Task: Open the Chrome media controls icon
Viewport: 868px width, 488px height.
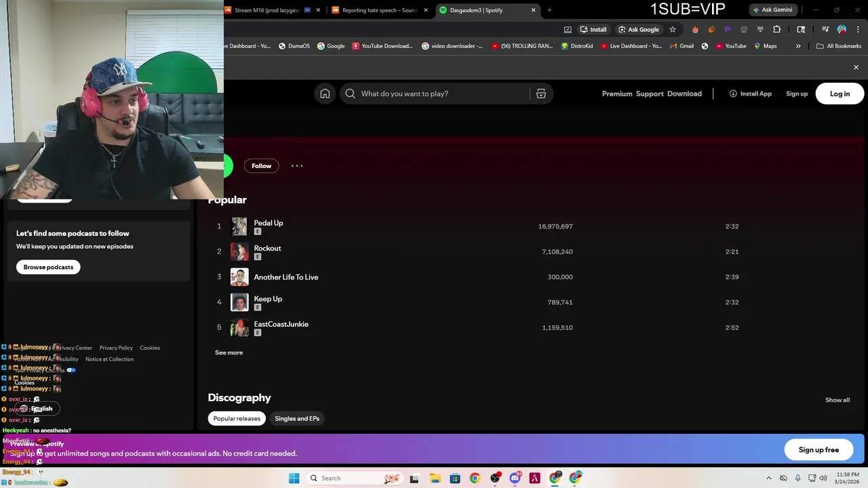Action: tap(825, 29)
